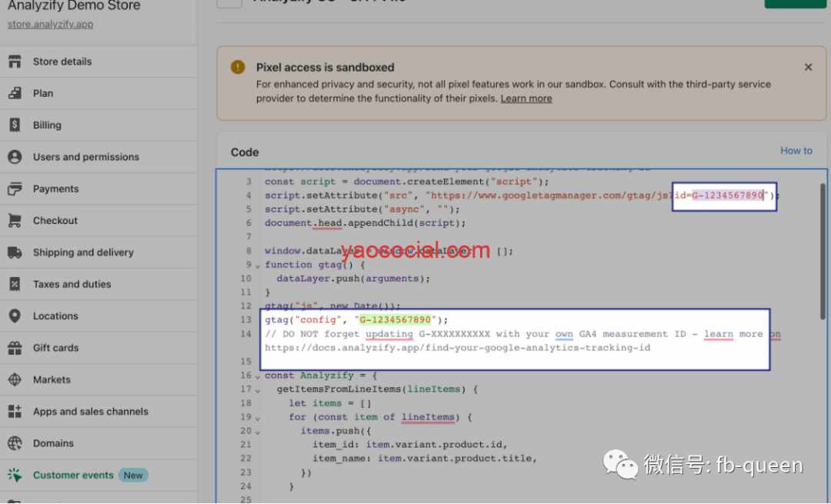The height and width of the screenshot is (504, 831).
Task: Click line 5 setAttribute async code
Action: 362,209
